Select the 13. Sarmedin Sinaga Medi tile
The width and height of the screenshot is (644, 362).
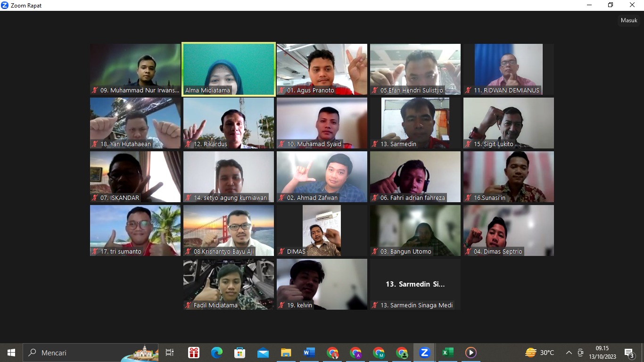[415, 284]
